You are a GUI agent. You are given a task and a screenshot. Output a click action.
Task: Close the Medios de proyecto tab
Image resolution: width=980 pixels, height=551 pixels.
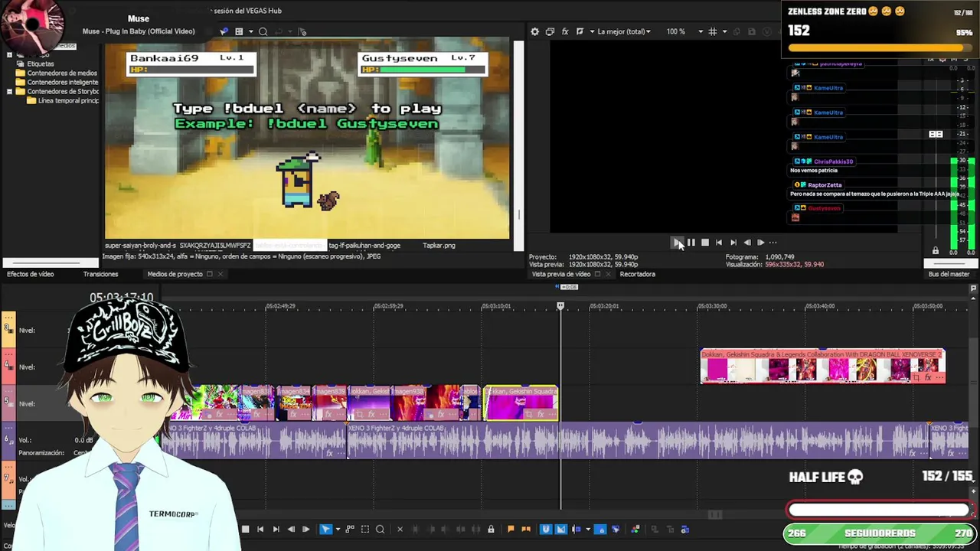pos(220,274)
